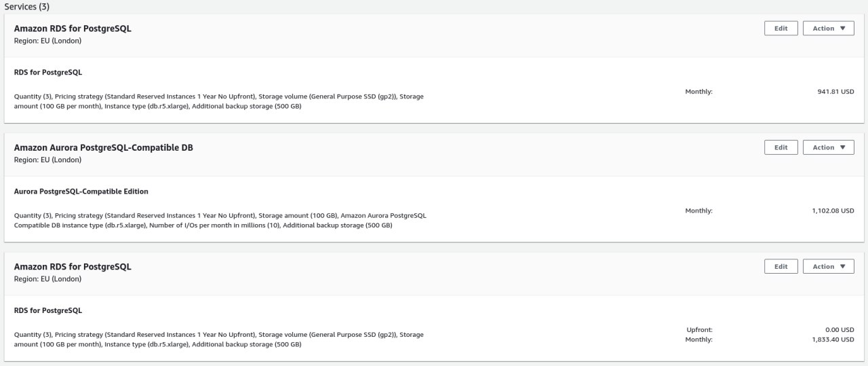Click the 1,102.08 USD monthly amount
Viewport: 868px width, 366px height.
833,211
